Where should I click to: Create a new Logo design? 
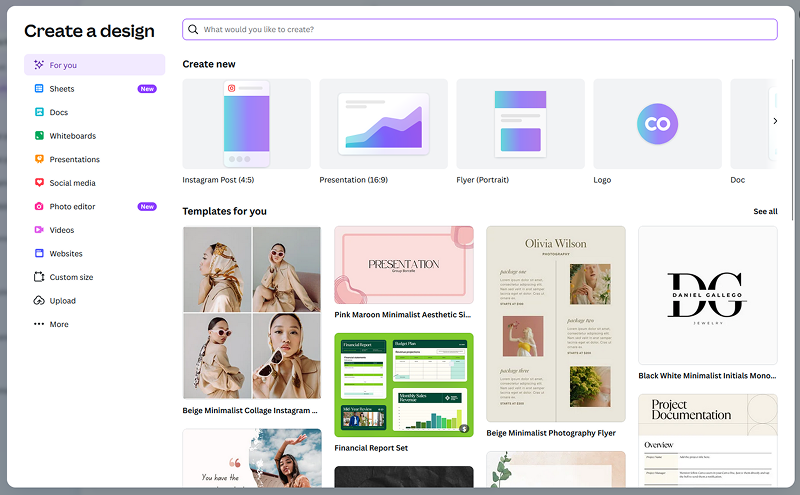(657, 124)
